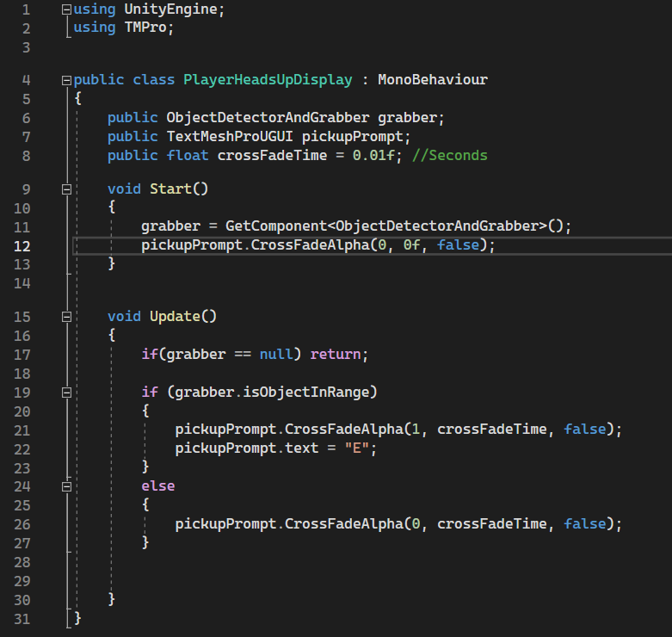Click the else keyword on line 24
672x637 pixels.
pos(158,486)
